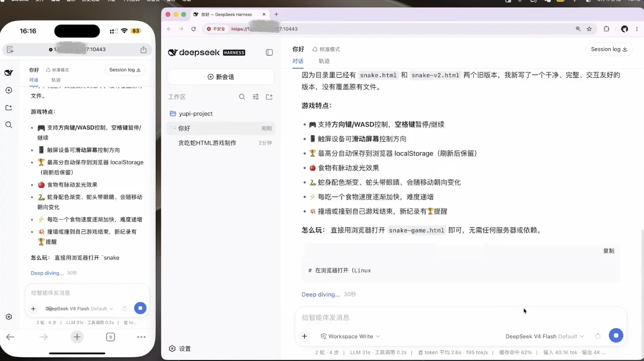Tap the search icon in the phone sidebar
Viewport: 644px width, 361px height.
click(9, 125)
